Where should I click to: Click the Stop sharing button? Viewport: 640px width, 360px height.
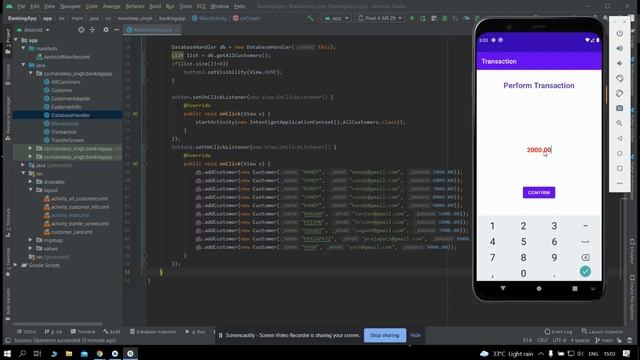[385, 335]
